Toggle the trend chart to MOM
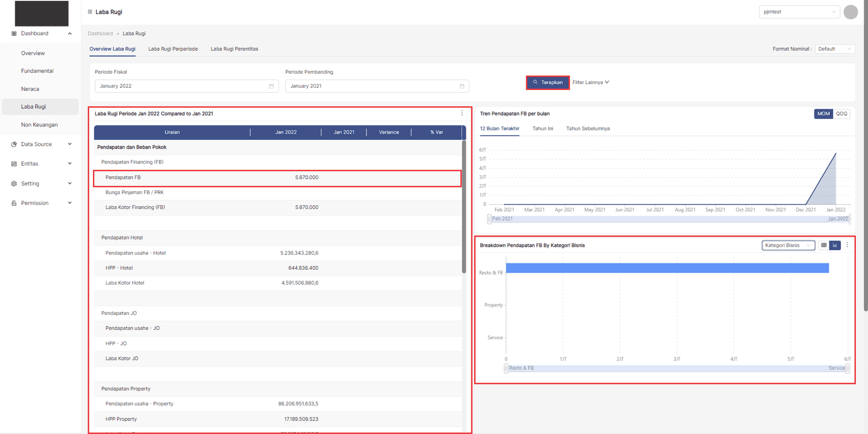 click(823, 114)
